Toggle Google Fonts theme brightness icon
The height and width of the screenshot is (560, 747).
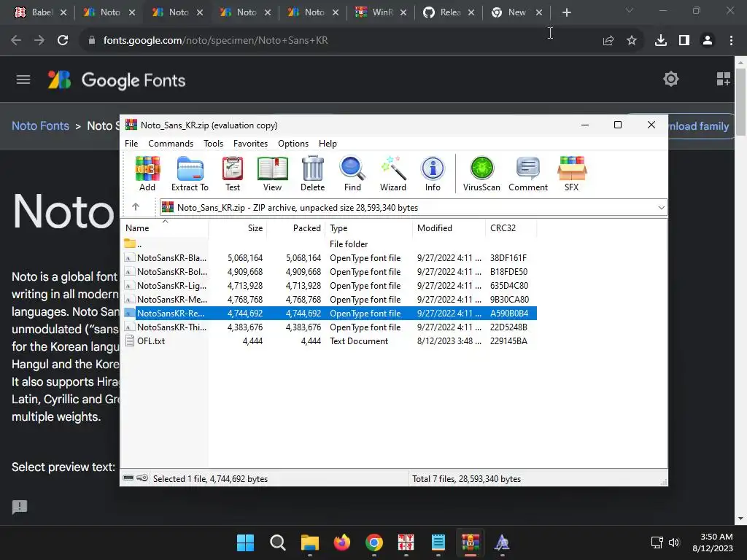point(671,79)
